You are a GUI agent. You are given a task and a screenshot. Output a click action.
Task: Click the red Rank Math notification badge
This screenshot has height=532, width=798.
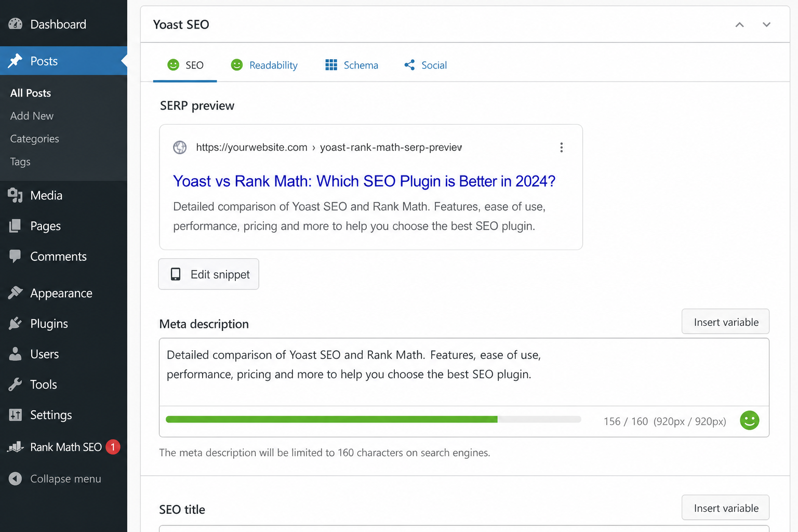[x=113, y=447]
